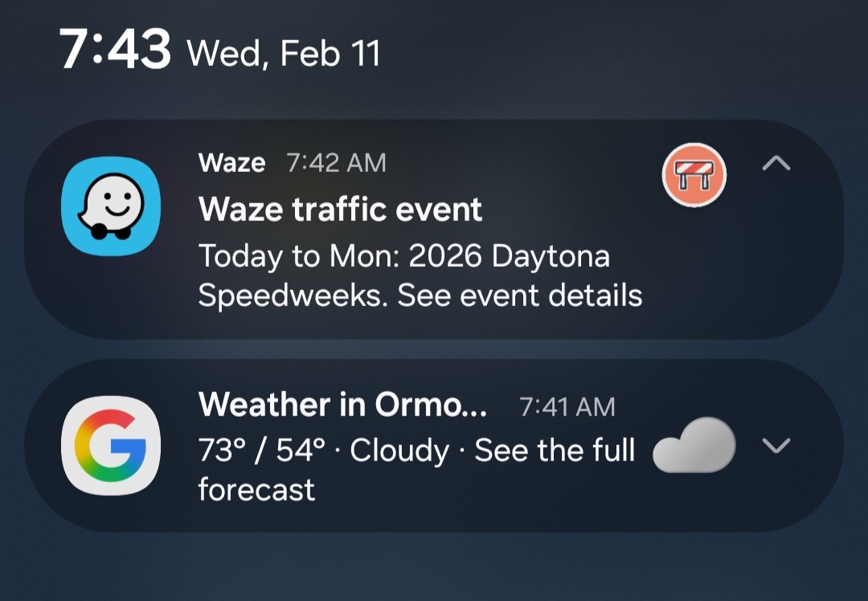Tap the cloudy weather icon
This screenshot has width=868, height=601.
point(694,445)
